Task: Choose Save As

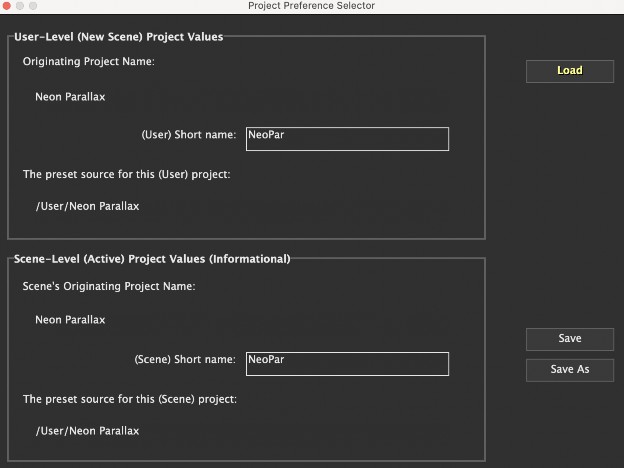Action: coord(569,369)
